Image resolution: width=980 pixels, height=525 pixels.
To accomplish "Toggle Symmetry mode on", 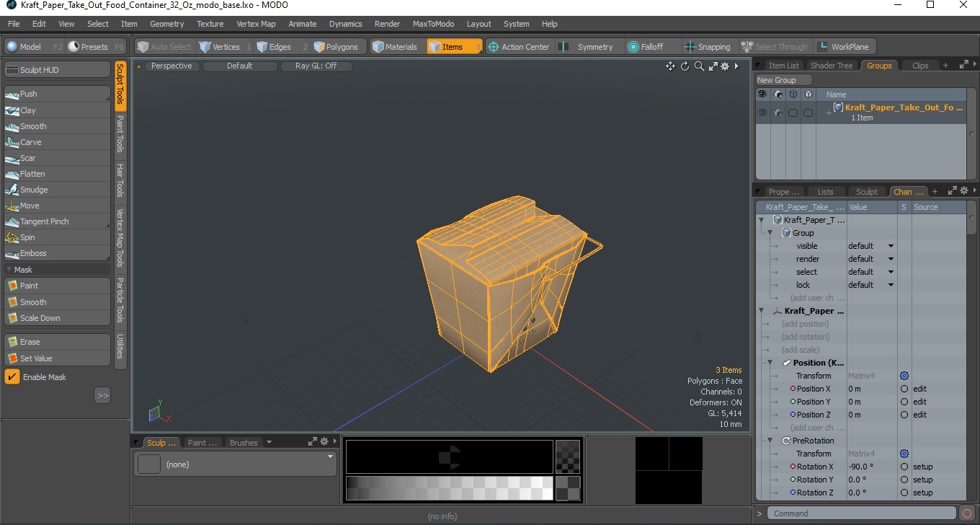I will 587,47.
